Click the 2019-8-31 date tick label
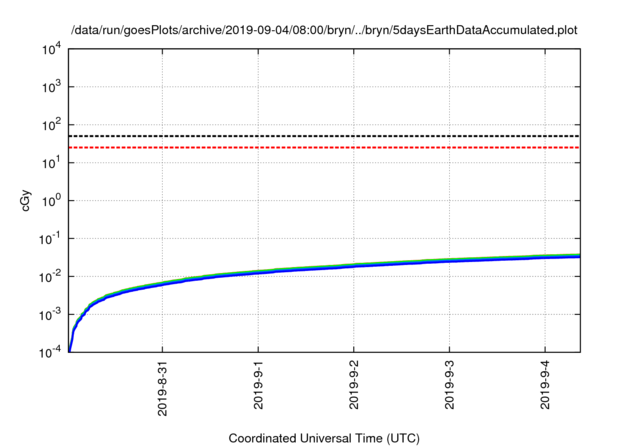This screenshot has height=448, width=640. coord(162,388)
